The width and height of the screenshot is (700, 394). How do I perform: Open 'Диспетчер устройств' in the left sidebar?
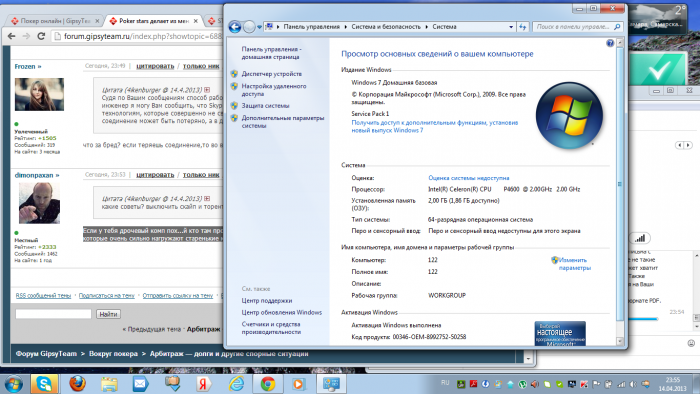pos(271,74)
